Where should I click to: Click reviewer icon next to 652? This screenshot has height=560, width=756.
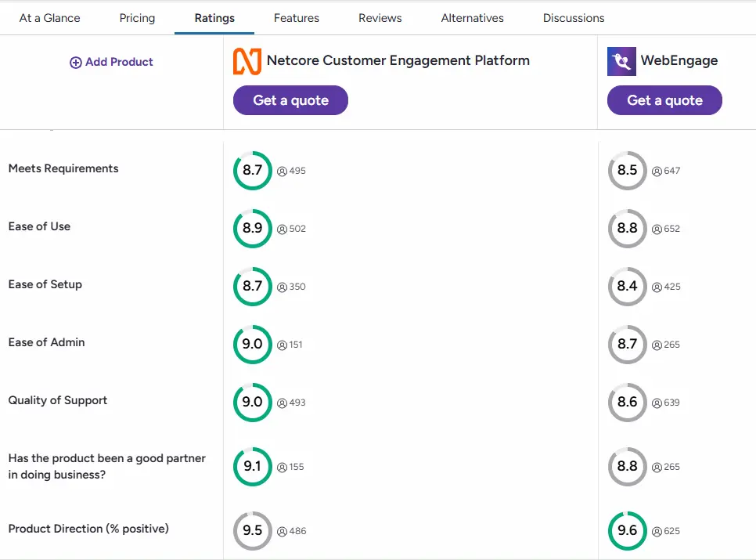[657, 229]
